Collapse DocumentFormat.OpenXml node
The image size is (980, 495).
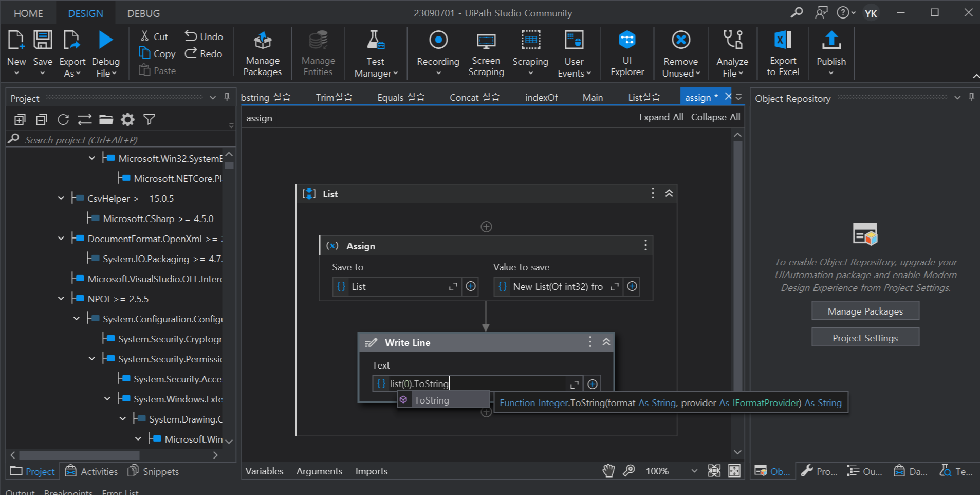click(61, 239)
